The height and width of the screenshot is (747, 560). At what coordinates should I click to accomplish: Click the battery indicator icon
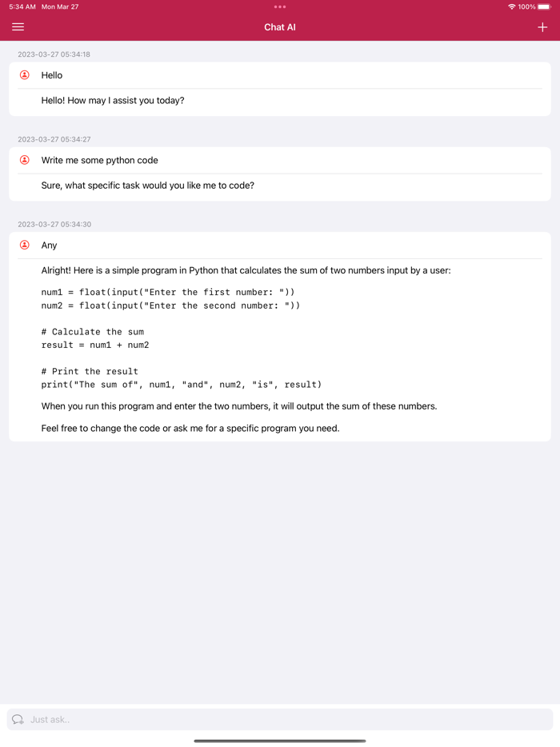pos(546,6)
